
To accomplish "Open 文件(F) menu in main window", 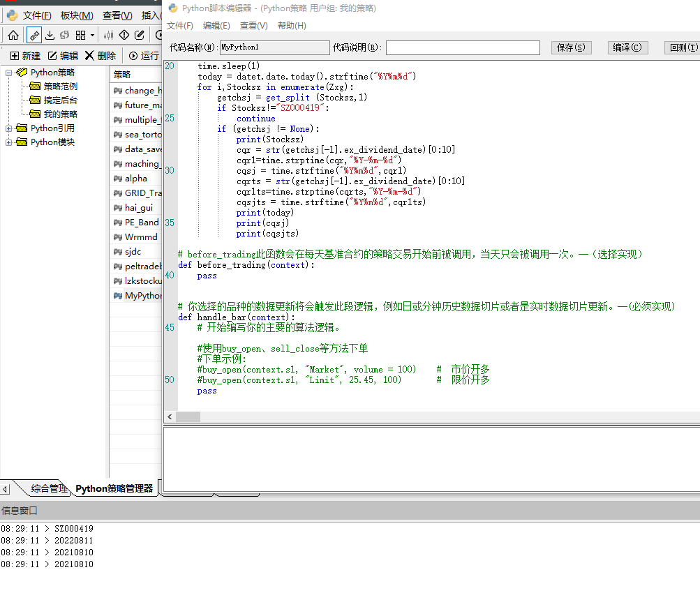I will coord(37,15).
